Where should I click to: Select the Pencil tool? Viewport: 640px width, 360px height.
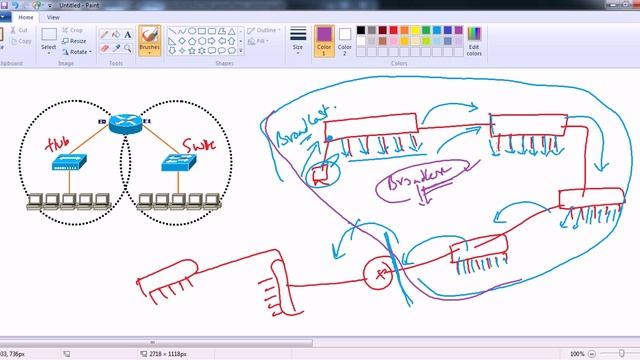click(104, 35)
